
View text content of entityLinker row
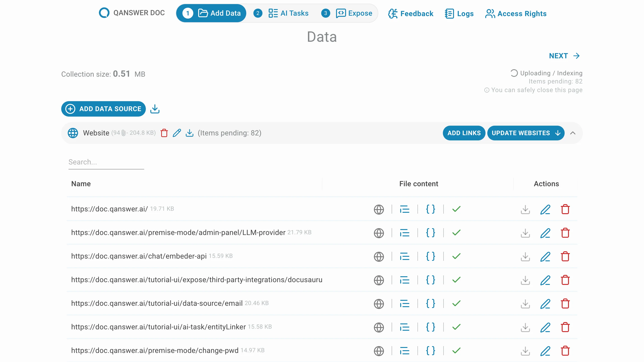(x=405, y=327)
